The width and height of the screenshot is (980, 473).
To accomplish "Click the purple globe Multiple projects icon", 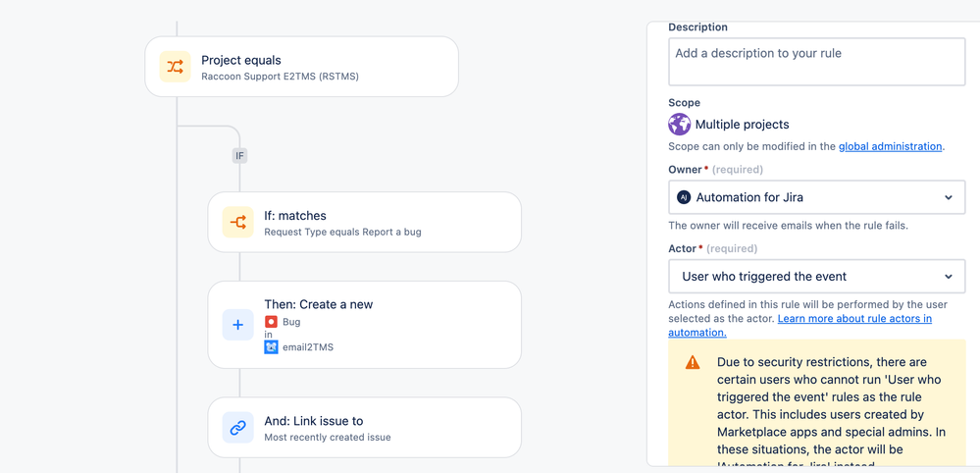I will point(680,125).
